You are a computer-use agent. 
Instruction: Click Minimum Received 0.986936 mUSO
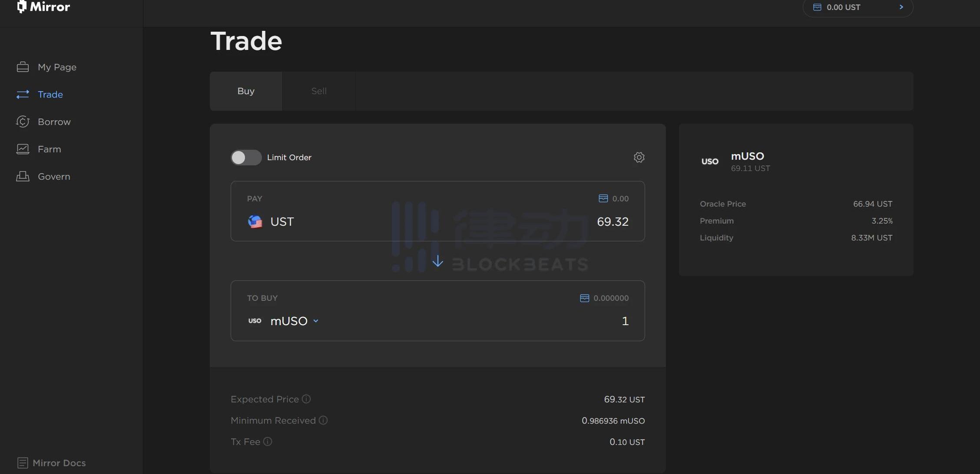[613, 421]
